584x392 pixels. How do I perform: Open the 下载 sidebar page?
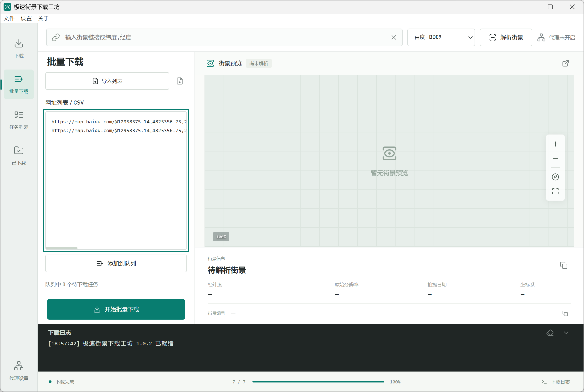click(x=19, y=49)
